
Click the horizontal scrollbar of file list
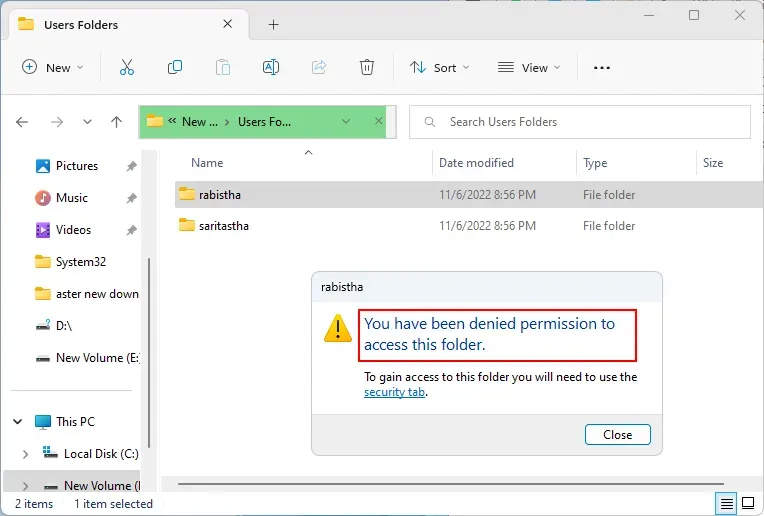pyautogui.click(x=451, y=484)
